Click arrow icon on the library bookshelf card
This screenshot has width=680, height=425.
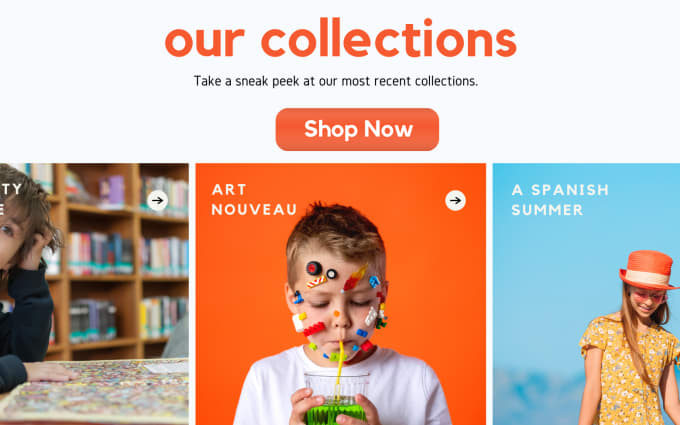click(x=157, y=200)
